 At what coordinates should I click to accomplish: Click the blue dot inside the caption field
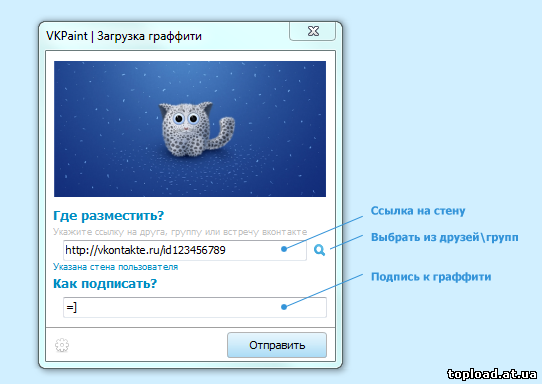pos(284,307)
